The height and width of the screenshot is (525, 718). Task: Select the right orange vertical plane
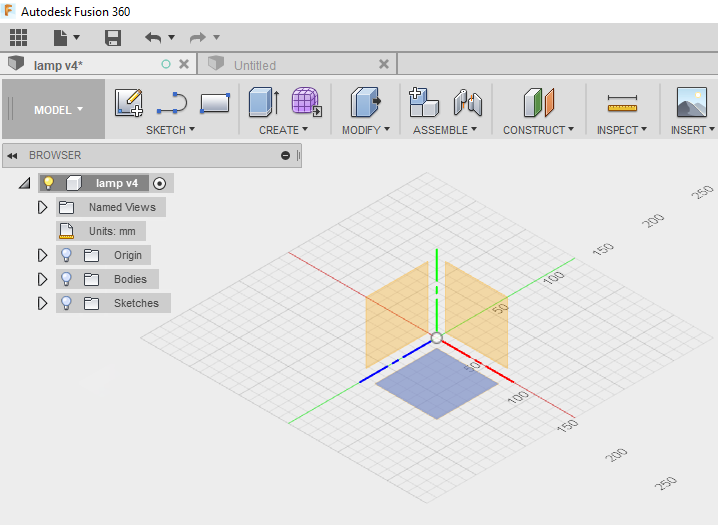(476, 314)
